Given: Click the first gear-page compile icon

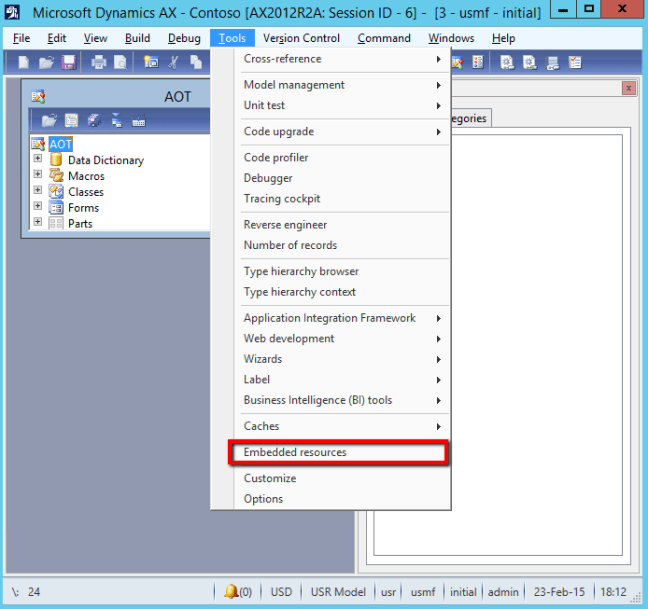Looking at the screenshot, I should (507, 62).
